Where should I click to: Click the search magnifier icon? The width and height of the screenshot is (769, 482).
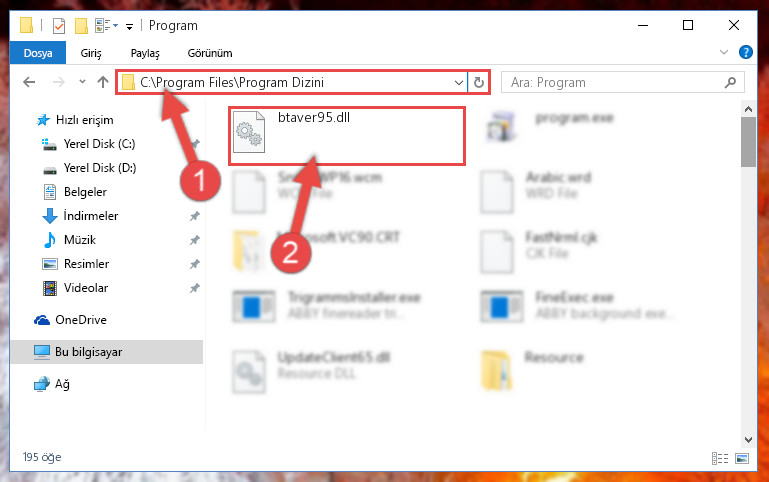click(730, 82)
